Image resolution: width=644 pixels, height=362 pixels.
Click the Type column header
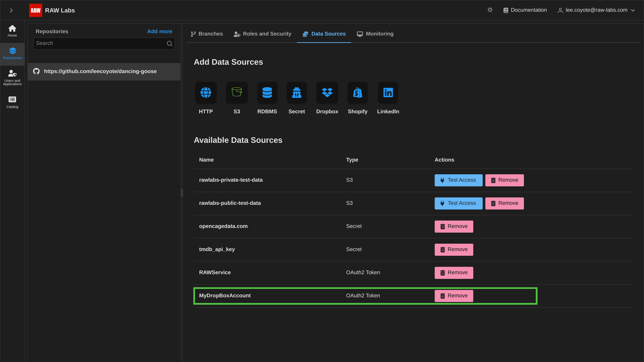pos(352,160)
